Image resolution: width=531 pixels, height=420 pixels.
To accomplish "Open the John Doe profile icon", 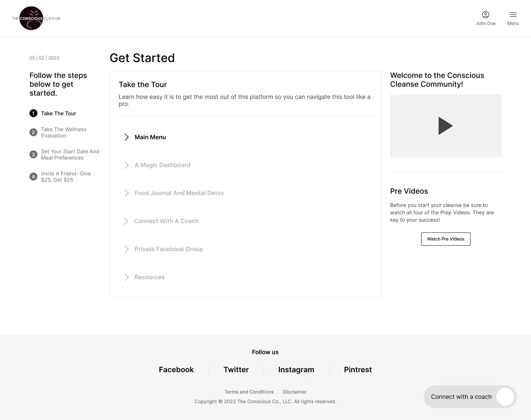I will [x=485, y=15].
